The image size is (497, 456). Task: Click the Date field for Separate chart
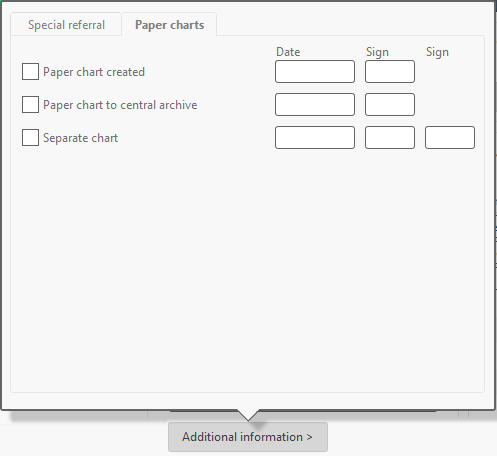pos(315,137)
